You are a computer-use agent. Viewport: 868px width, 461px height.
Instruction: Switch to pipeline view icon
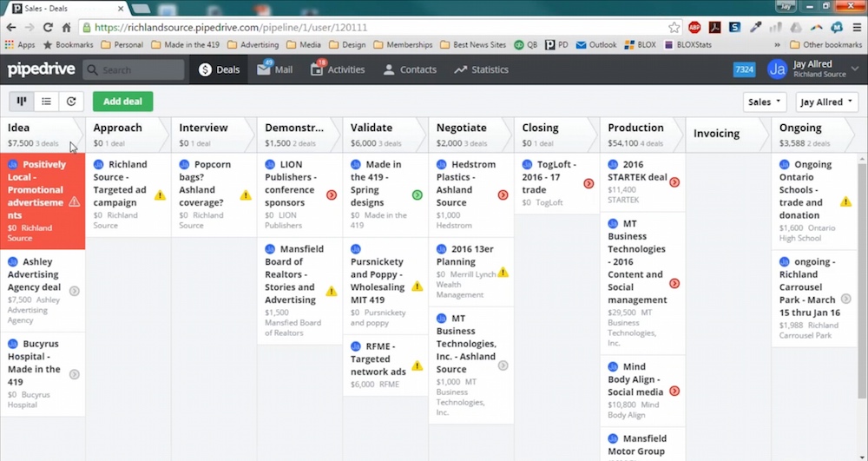22,102
